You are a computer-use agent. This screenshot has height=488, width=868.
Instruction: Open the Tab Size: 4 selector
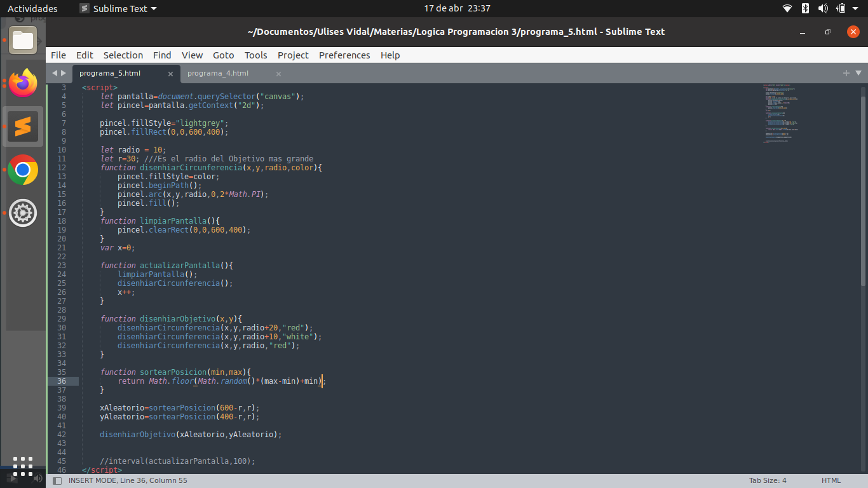768,480
